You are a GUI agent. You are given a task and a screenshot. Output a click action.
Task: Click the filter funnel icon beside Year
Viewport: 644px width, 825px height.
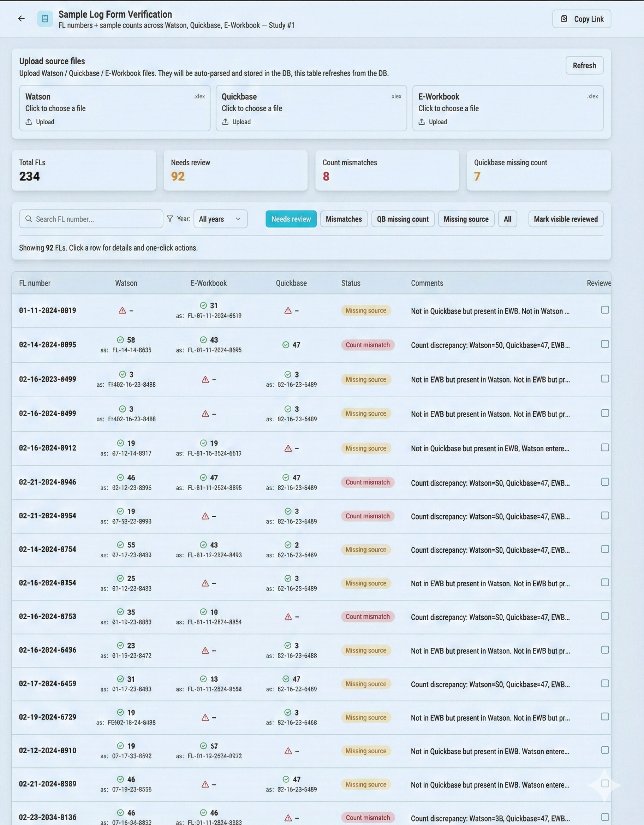point(170,219)
